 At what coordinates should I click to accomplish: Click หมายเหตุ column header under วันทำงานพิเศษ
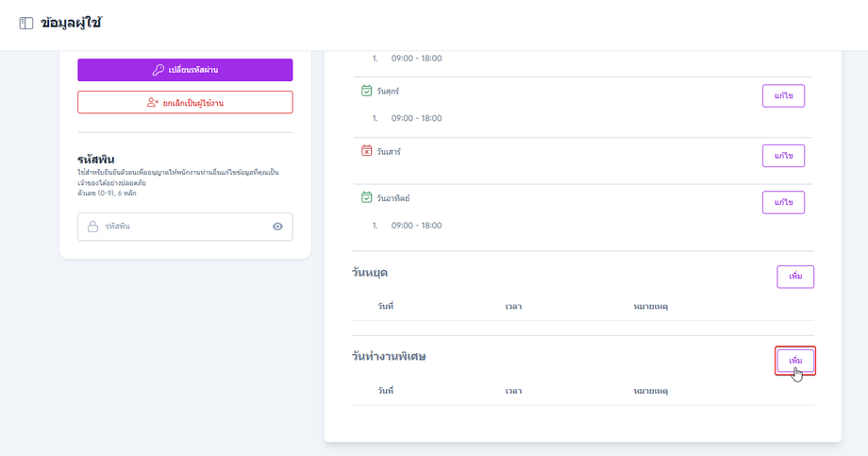click(651, 390)
